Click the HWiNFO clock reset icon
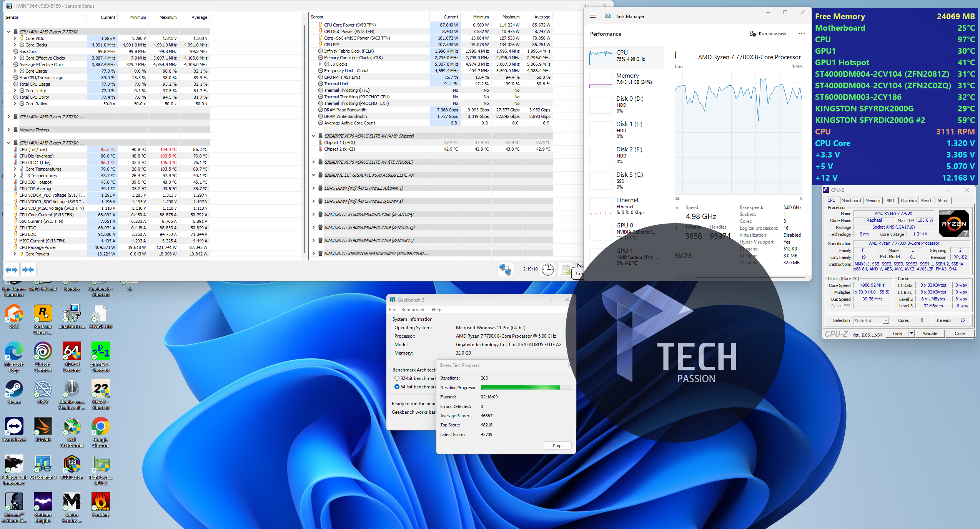The width and height of the screenshot is (980, 529). point(547,270)
